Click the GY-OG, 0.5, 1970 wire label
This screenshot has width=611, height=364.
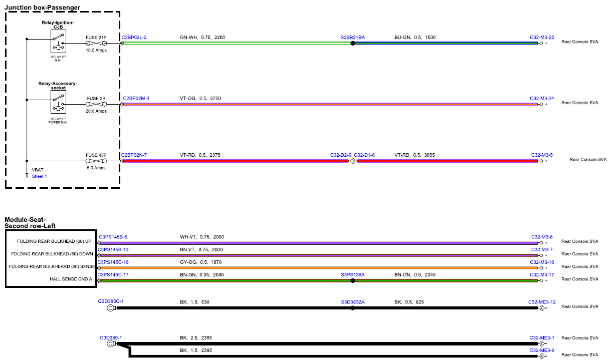click(200, 262)
